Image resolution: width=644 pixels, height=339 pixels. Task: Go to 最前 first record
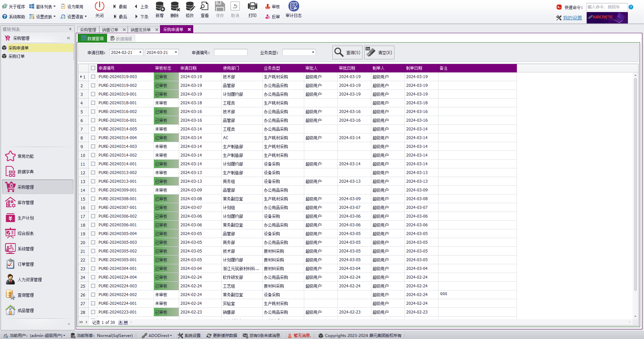tap(120, 7)
